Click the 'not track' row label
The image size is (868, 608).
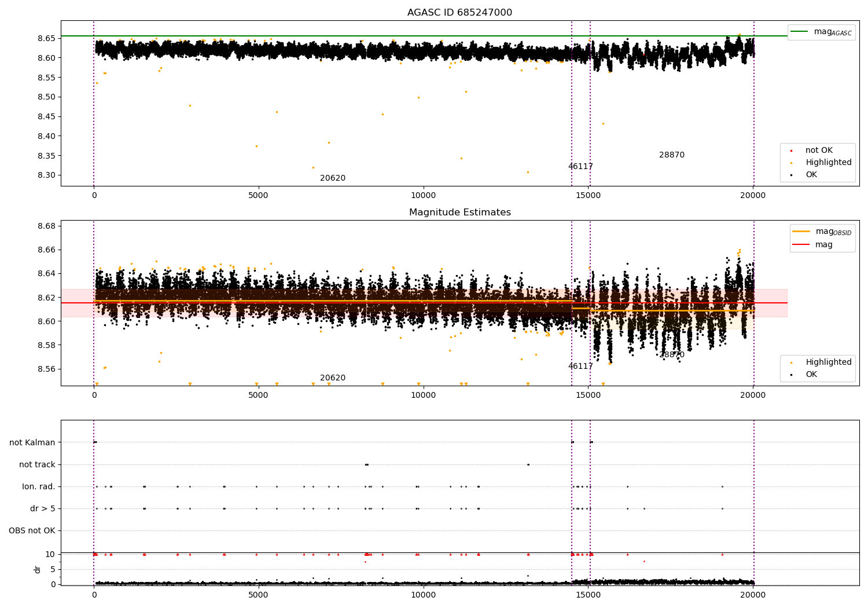tap(37, 465)
